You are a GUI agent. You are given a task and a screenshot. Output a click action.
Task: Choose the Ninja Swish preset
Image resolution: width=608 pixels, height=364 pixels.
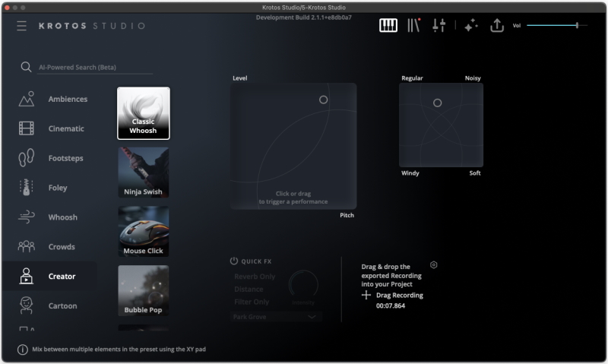pyautogui.click(x=144, y=173)
